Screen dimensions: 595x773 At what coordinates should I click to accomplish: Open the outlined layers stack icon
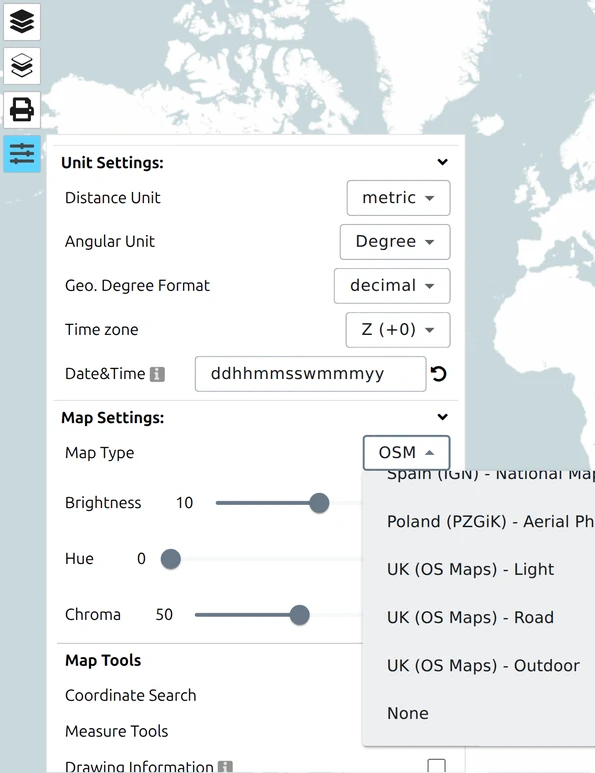[22, 66]
